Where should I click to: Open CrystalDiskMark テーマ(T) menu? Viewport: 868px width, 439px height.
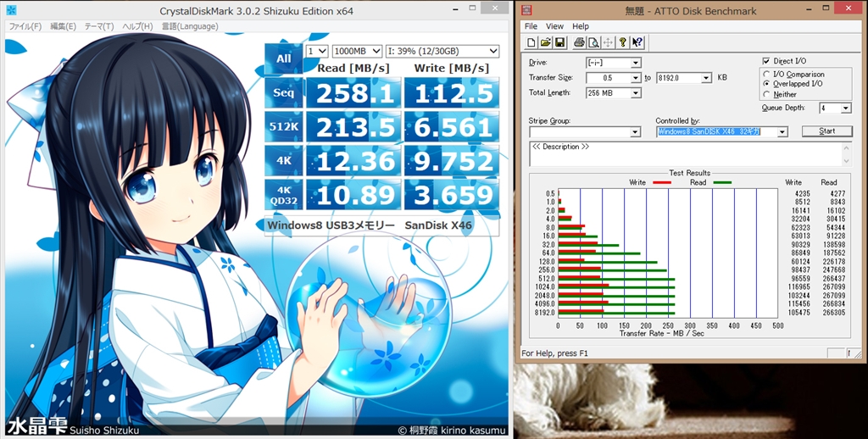click(x=99, y=26)
